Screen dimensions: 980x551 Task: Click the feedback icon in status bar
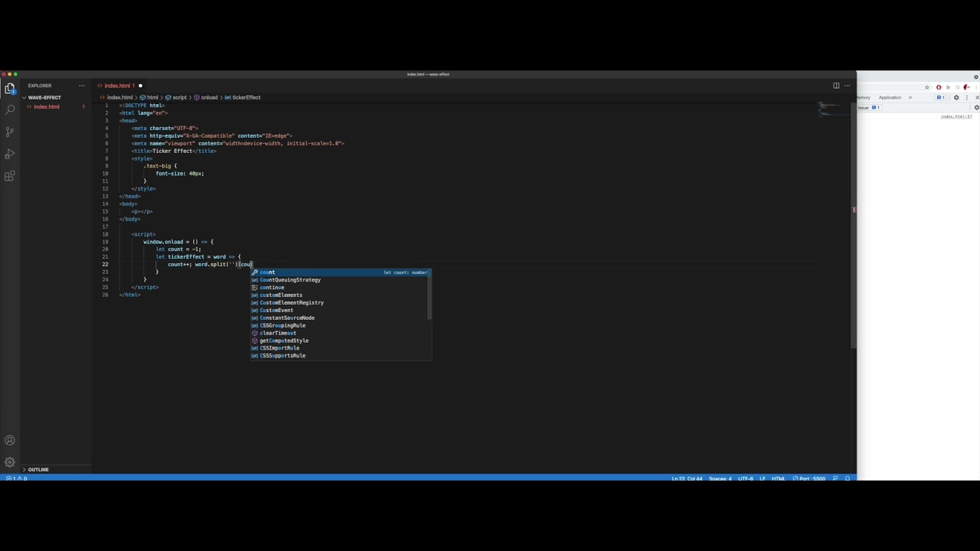click(835, 478)
